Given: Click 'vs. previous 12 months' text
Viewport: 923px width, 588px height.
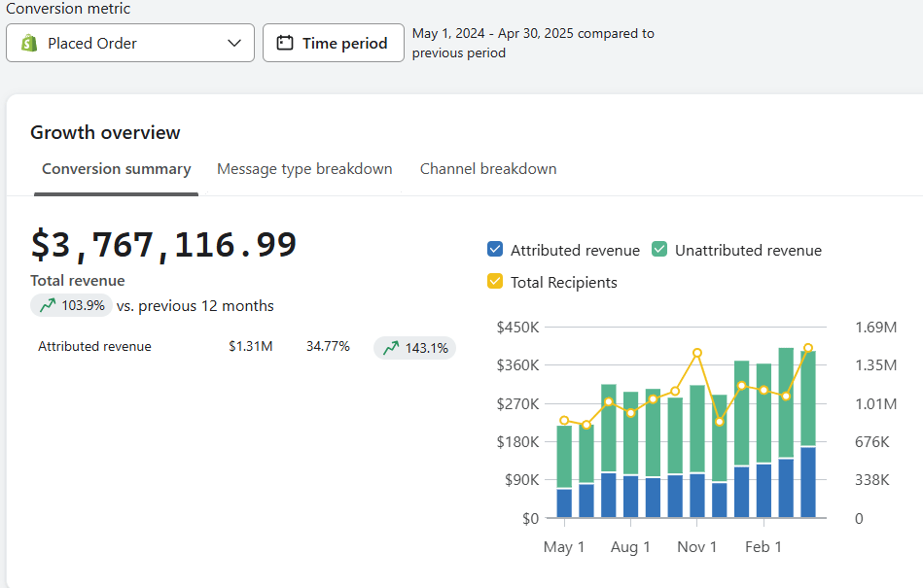Looking at the screenshot, I should pyautogui.click(x=195, y=306).
